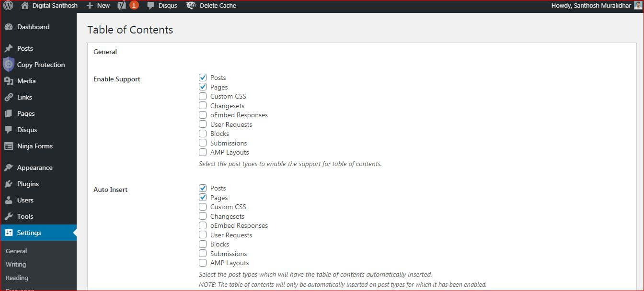The width and height of the screenshot is (644, 291).
Task: Open the New content dropdown
Action: (98, 6)
